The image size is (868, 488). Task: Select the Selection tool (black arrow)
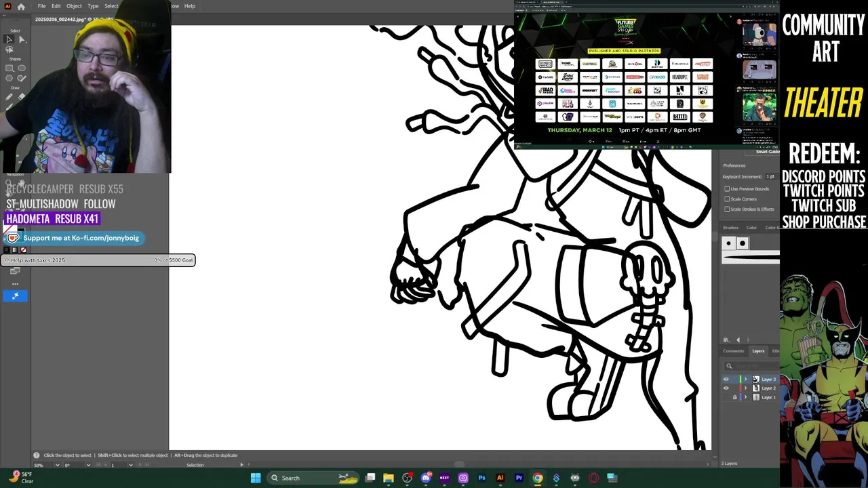9,39
